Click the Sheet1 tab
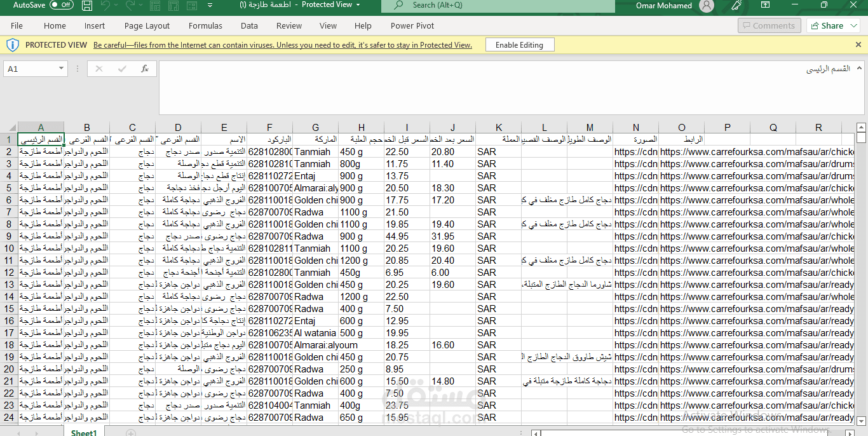 [84, 433]
